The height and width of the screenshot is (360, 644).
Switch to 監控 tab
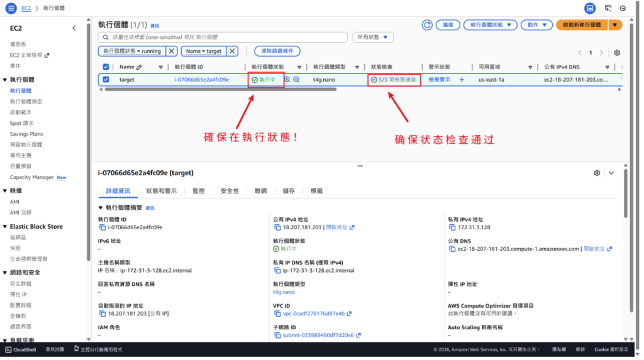click(199, 192)
